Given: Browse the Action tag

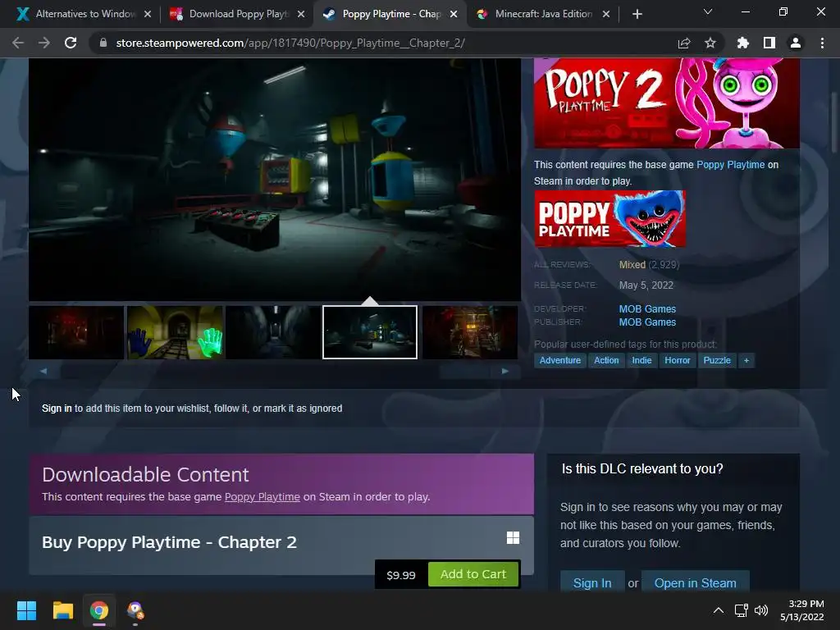Looking at the screenshot, I should (606, 361).
